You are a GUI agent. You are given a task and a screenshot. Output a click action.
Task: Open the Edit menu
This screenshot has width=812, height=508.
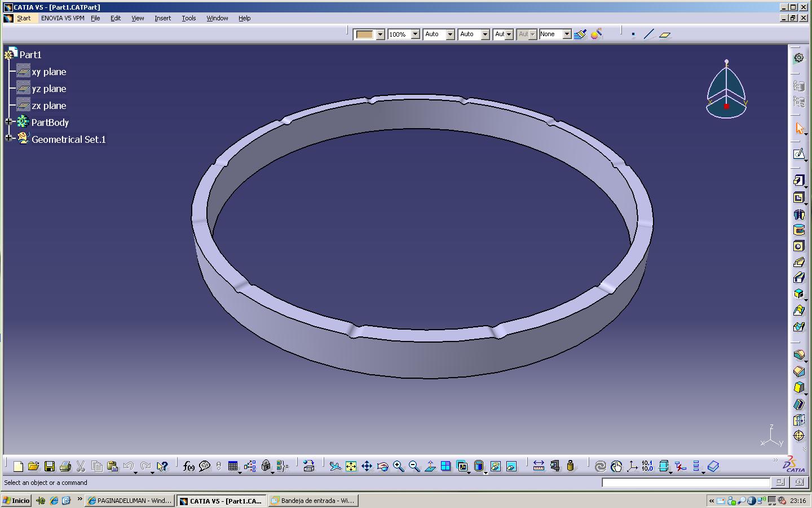(x=116, y=18)
